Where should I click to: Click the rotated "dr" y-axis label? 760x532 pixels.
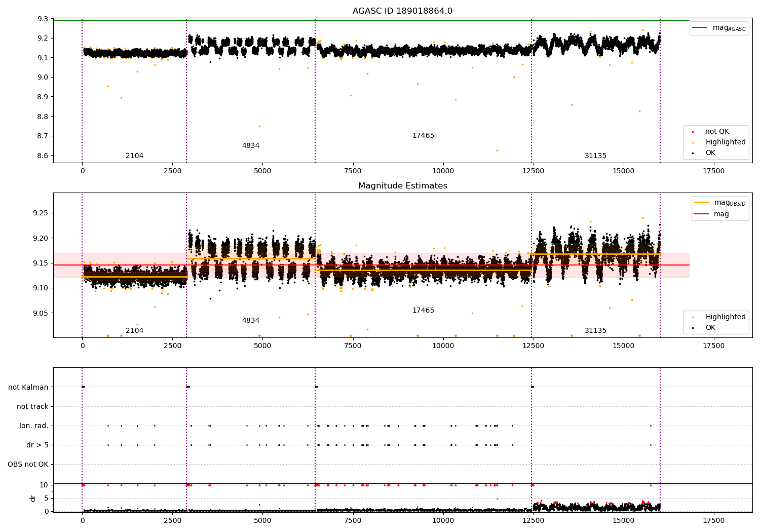[33, 498]
